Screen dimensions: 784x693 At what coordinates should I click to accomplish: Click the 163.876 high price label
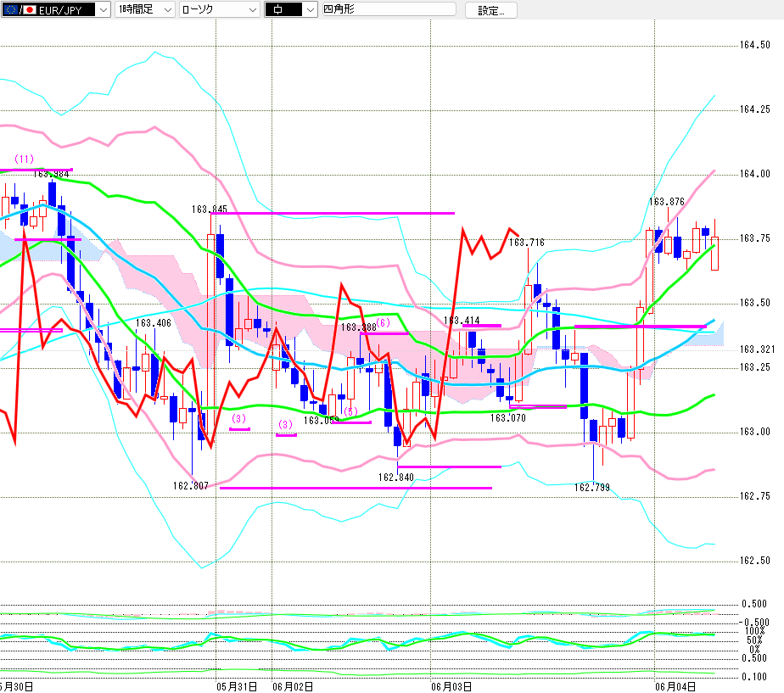click(x=667, y=202)
